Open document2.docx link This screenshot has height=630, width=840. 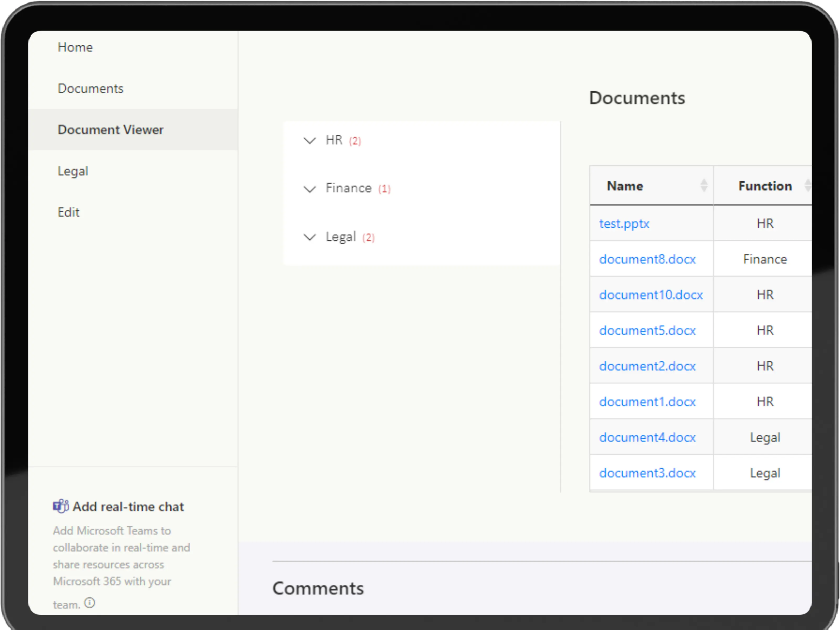click(x=647, y=366)
